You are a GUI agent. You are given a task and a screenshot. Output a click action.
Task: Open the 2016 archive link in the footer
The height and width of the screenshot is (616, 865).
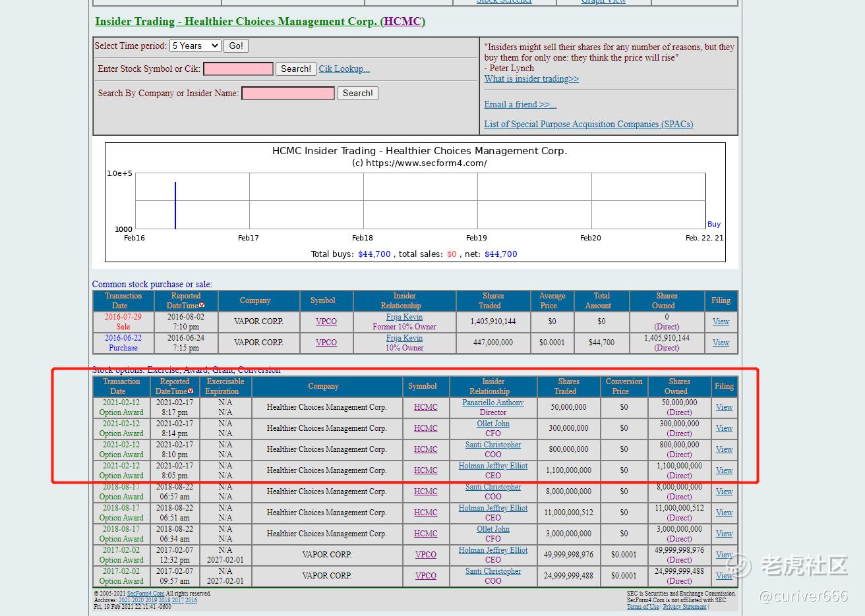click(x=191, y=600)
